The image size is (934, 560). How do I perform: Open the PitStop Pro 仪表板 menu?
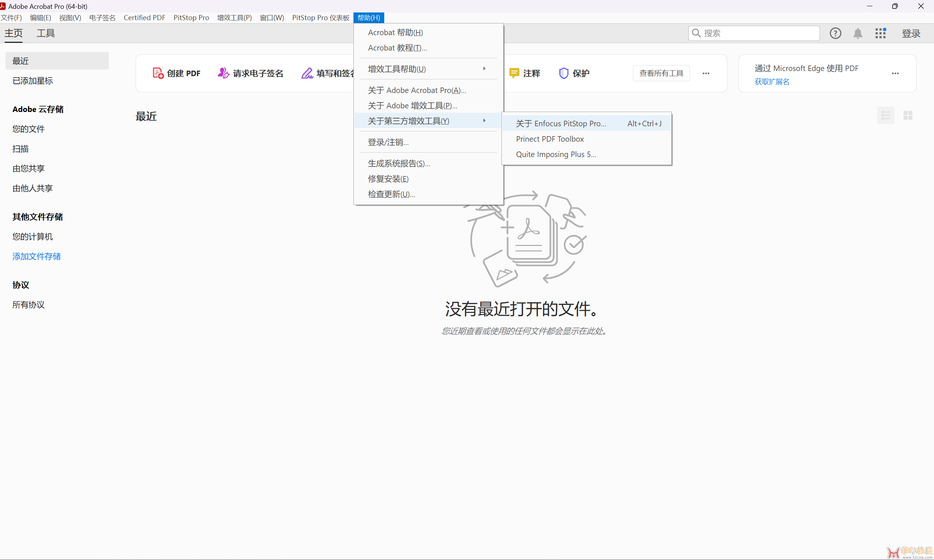[320, 18]
